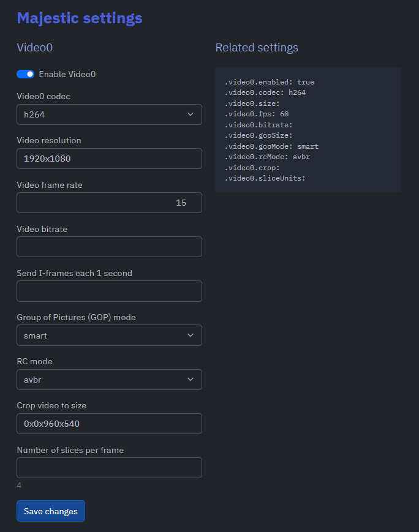Click the Number of slices per frame input
This screenshot has width=419, height=532.
(x=109, y=468)
